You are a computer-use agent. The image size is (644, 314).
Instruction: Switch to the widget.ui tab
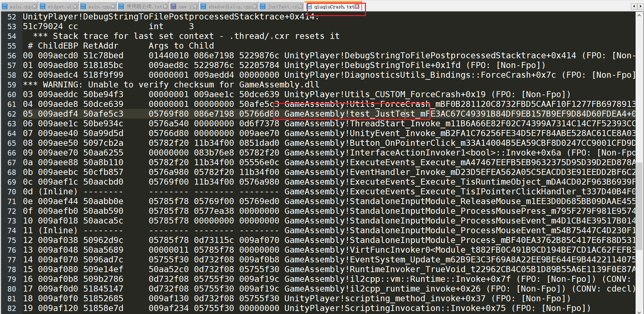[59, 7]
